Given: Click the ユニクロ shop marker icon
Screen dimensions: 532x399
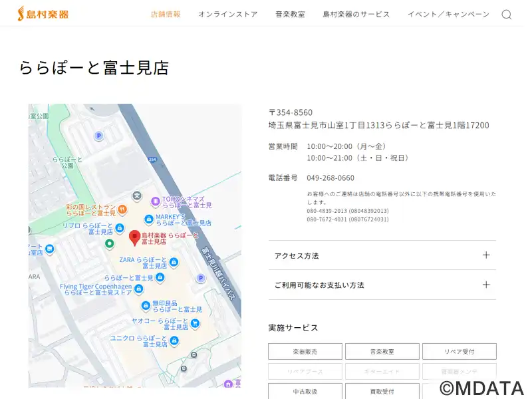Looking at the screenshot, I should [174, 340].
